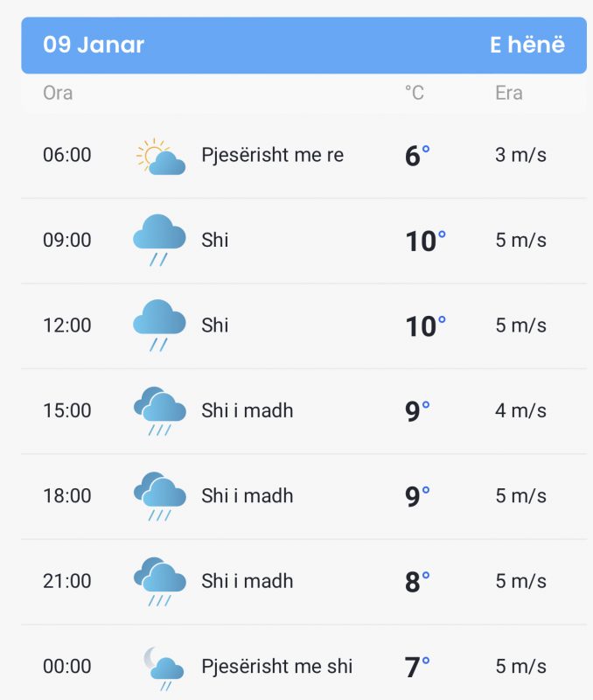Click the heavy rain icon at 21:00

pos(160,581)
